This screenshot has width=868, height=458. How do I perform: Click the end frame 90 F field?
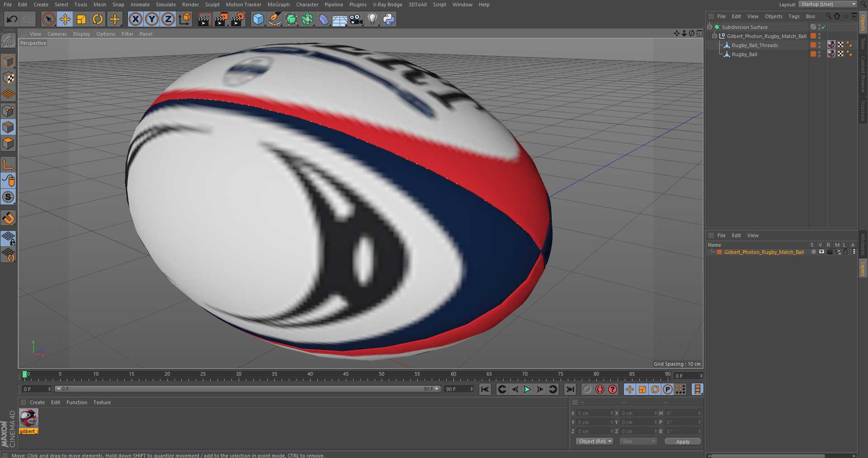click(x=458, y=389)
